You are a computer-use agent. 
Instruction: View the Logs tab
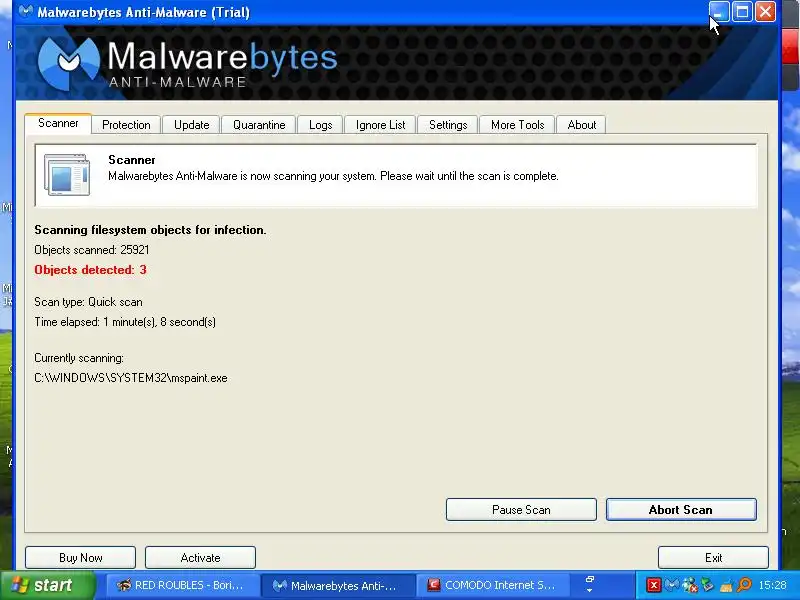(x=320, y=125)
